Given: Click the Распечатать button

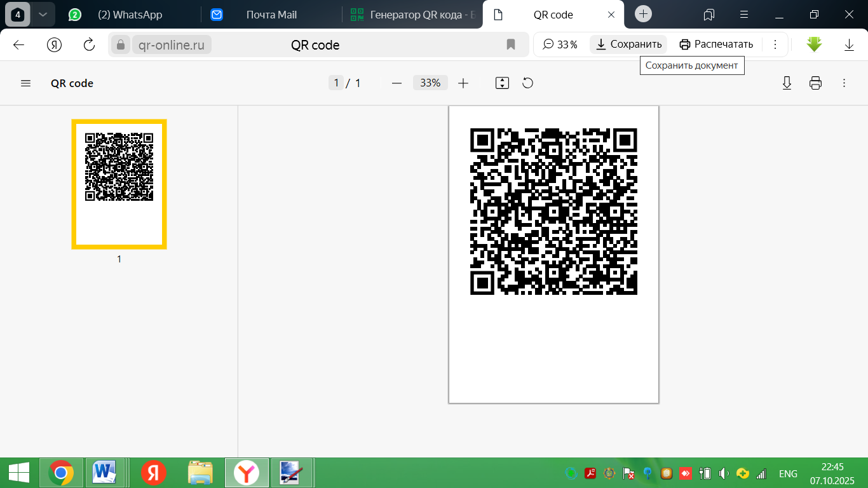Looking at the screenshot, I should pos(716,44).
